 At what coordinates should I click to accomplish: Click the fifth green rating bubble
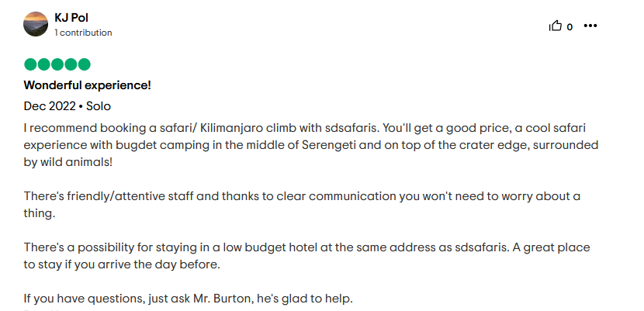(84, 64)
